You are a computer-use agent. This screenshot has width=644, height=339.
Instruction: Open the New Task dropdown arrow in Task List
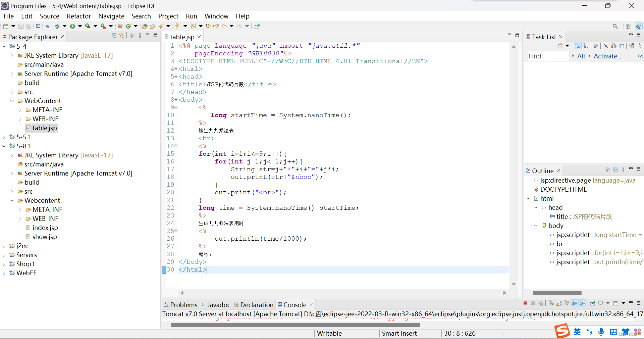567,46
